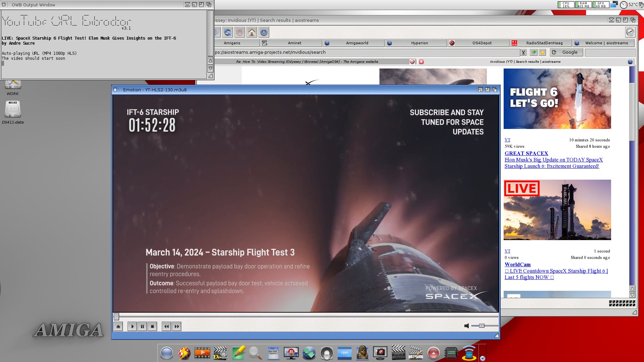Launch the monitor with target dock icon
Screen dimensions: 644x362
pos(291,353)
